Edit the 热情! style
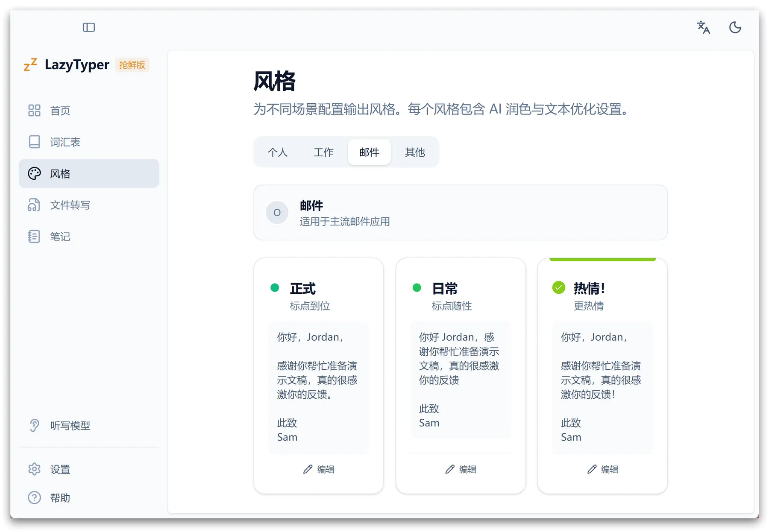 coord(602,470)
